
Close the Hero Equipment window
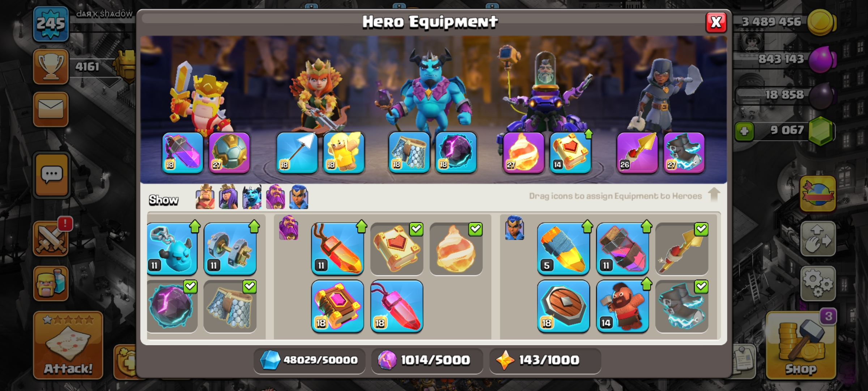pos(716,23)
